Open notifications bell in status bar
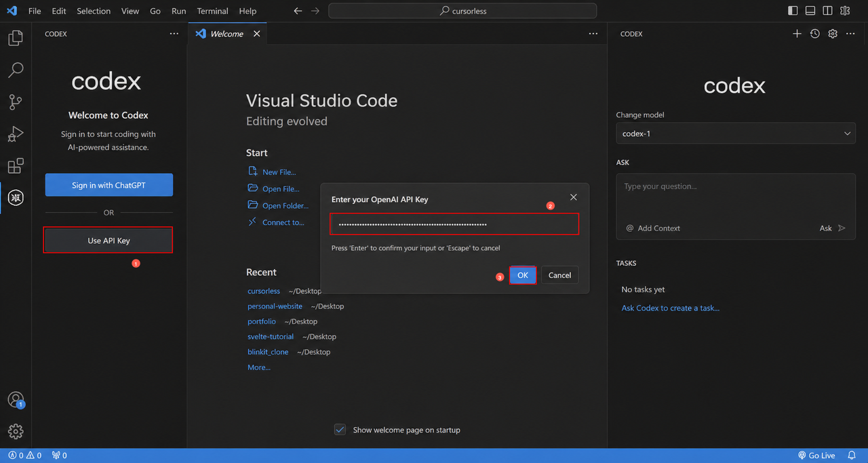This screenshot has width=868, height=463. coord(852,456)
